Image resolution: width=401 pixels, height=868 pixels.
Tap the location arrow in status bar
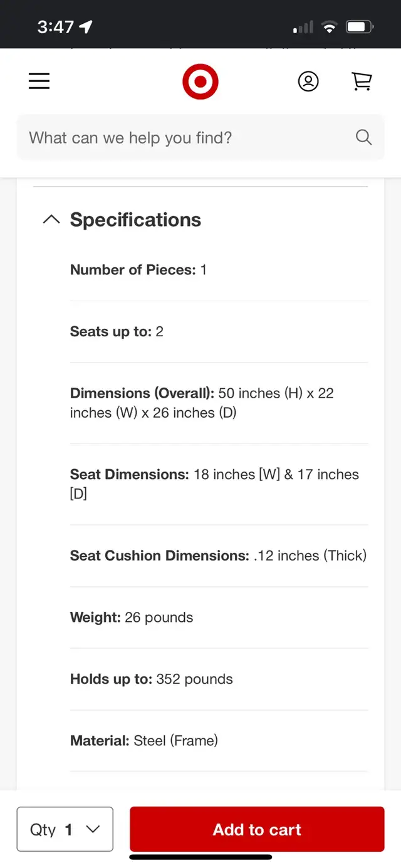86,27
